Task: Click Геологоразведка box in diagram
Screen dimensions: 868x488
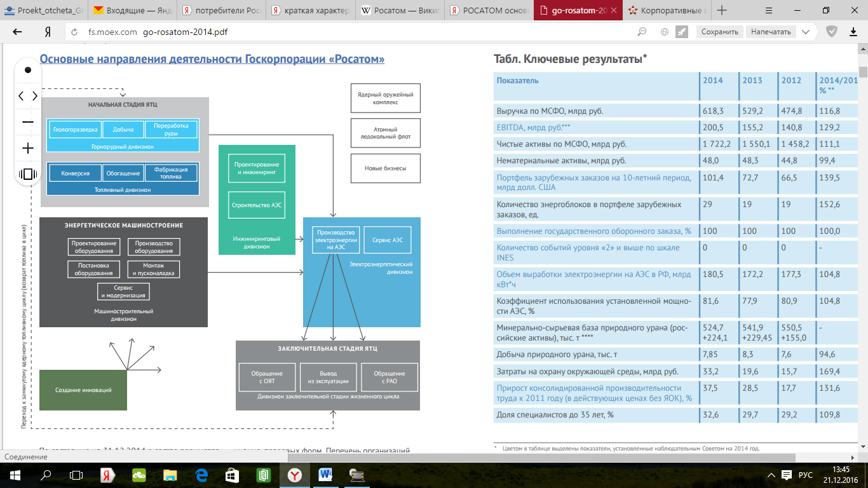Action: 76,130
